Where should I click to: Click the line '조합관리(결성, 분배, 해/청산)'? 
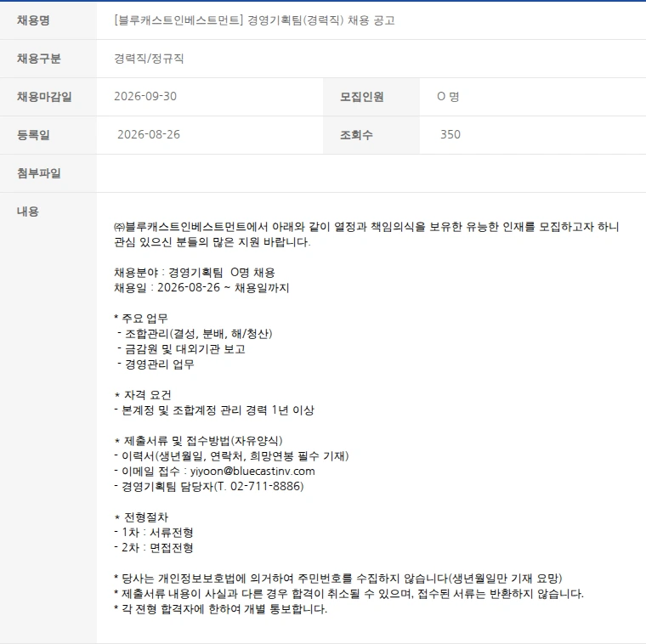[199, 334]
